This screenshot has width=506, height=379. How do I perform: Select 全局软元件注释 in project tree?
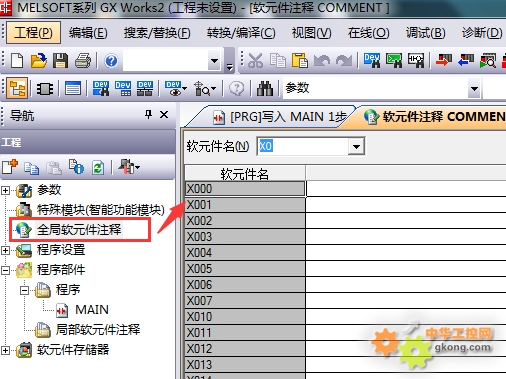79,230
